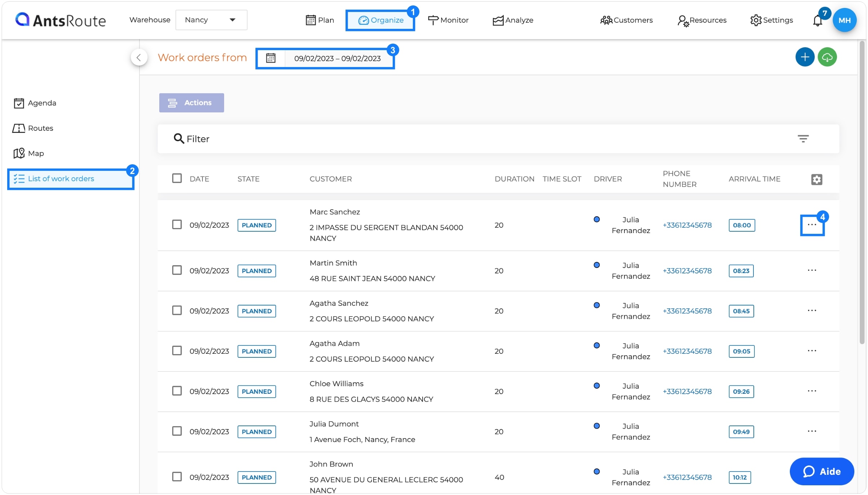Click the customer name Julia Dumont
868x495 pixels.
coord(334,424)
